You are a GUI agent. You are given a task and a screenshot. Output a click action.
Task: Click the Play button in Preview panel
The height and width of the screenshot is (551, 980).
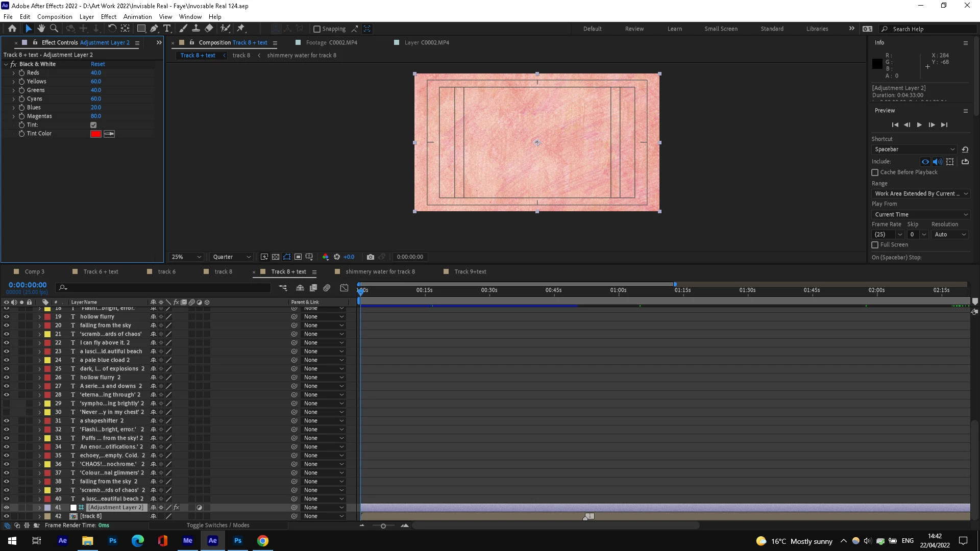tap(919, 125)
